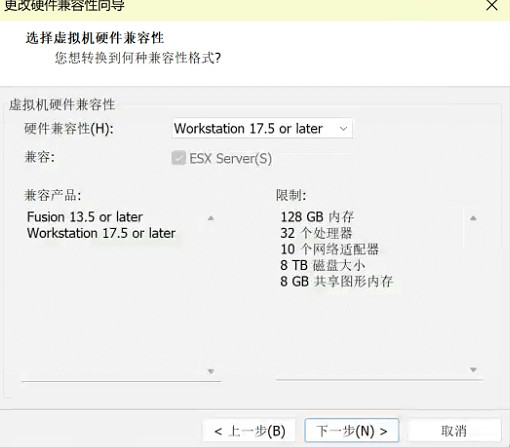Click the 限制 list scrollbar track
The image size is (510, 447).
point(473,293)
